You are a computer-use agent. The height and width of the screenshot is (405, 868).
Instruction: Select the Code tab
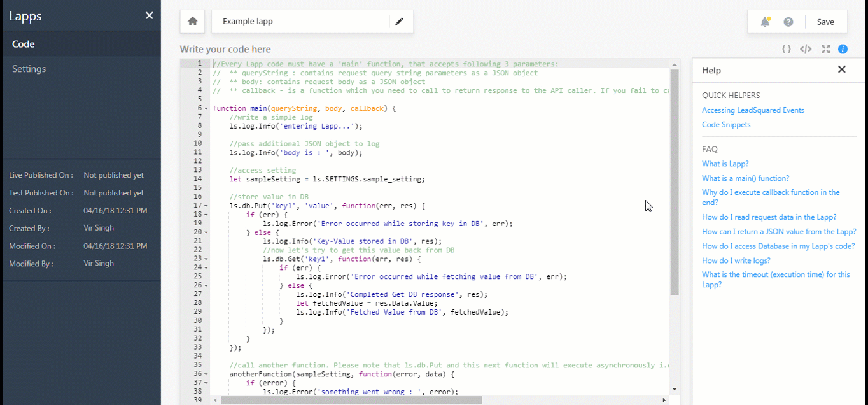tap(23, 43)
